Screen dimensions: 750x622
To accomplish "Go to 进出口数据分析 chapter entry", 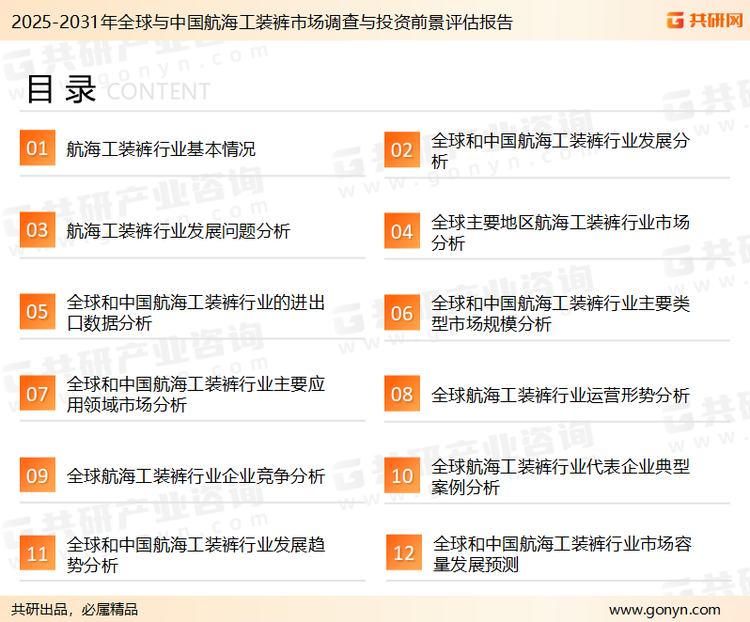I will (196, 313).
